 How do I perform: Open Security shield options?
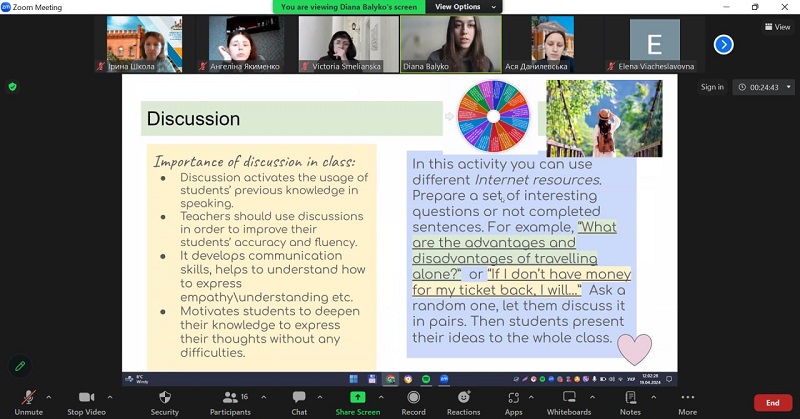(164, 403)
